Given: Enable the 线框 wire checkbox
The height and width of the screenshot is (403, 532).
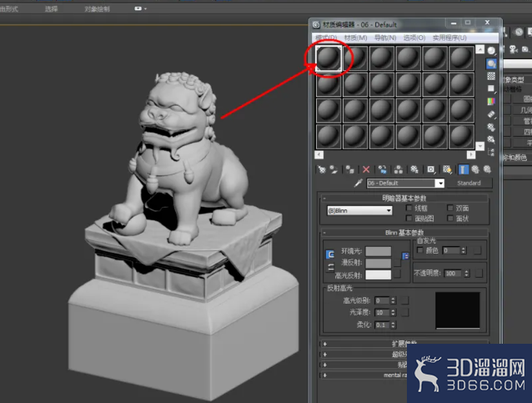Looking at the screenshot, I should pyautogui.click(x=409, y=208).
